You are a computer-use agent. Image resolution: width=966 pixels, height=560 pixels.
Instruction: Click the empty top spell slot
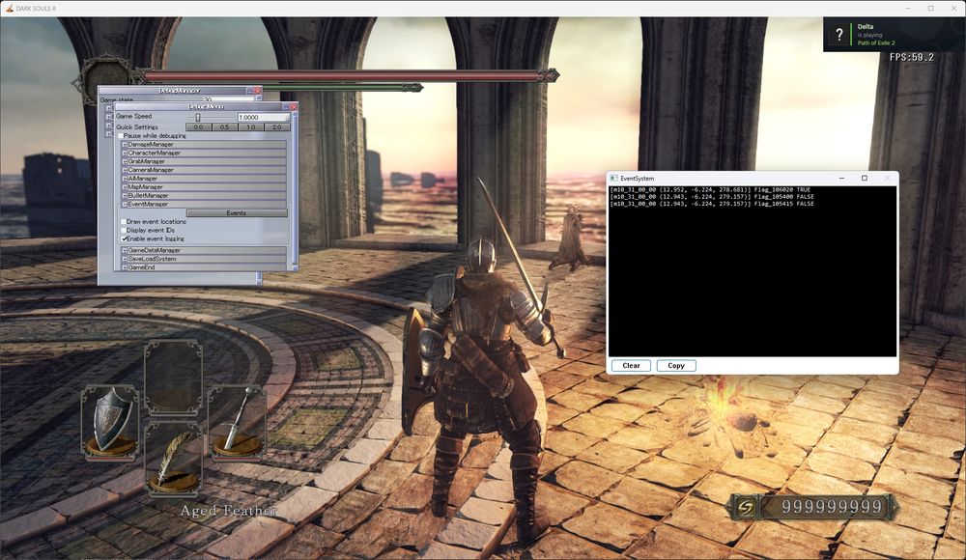point(173,377)
